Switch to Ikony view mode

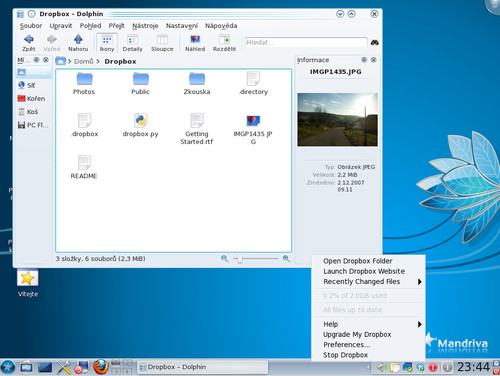pyautogui.click(x=107, y=43)
